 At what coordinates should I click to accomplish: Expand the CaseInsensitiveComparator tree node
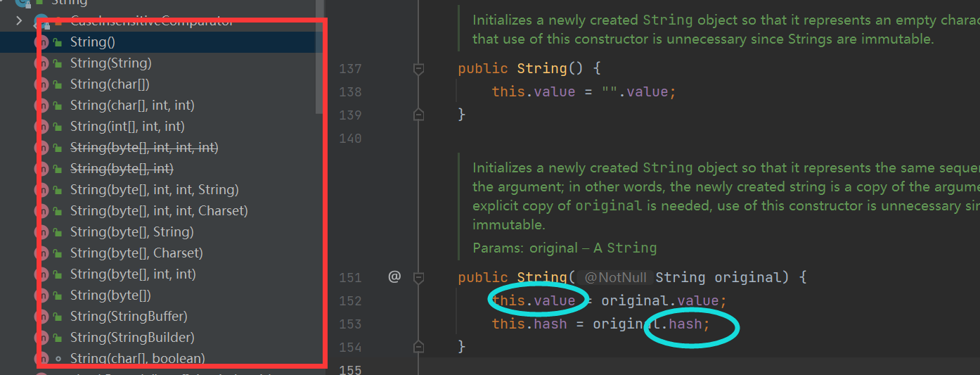(x=19, y=21)
